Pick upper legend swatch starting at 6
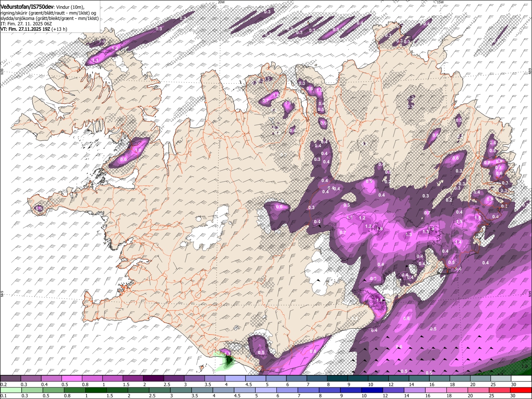This screenshot has height=399, width=532. pyautogui.click(x=296, y=379)
